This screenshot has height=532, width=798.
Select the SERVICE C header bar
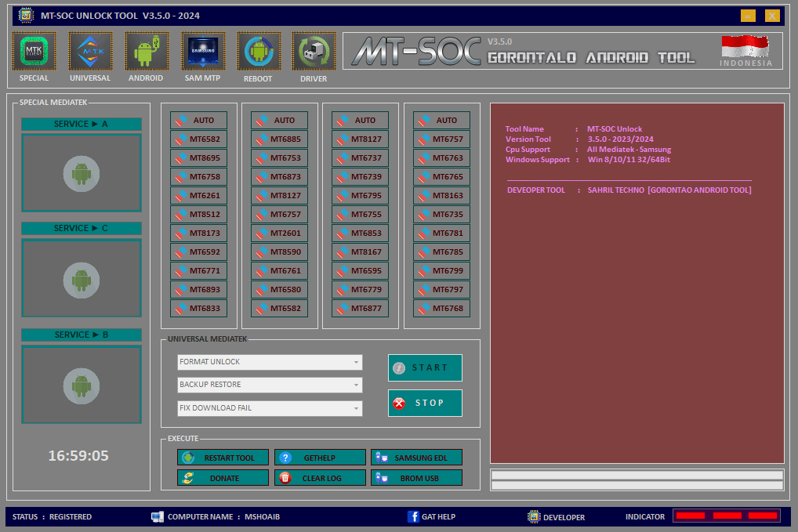coord(81,228)
